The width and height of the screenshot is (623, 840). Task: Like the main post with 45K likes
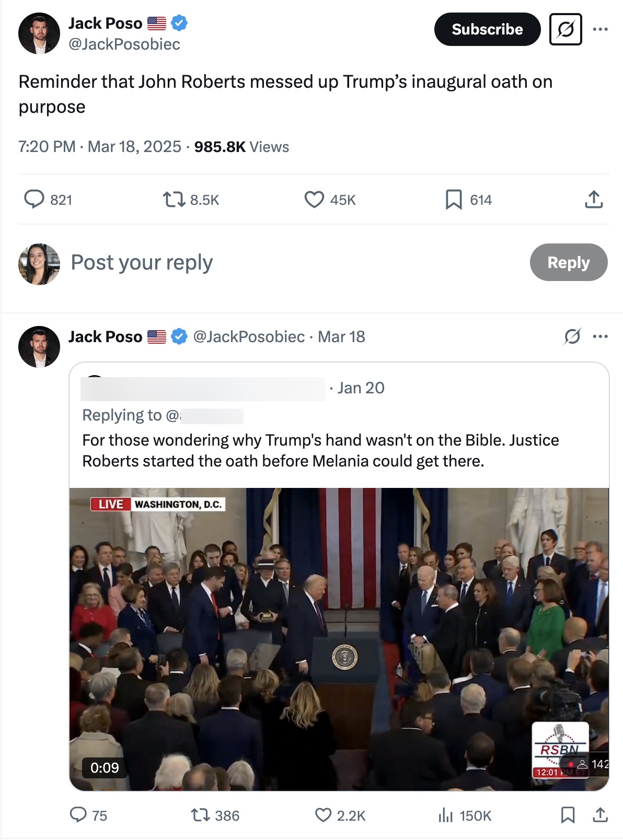click(314, 200)
